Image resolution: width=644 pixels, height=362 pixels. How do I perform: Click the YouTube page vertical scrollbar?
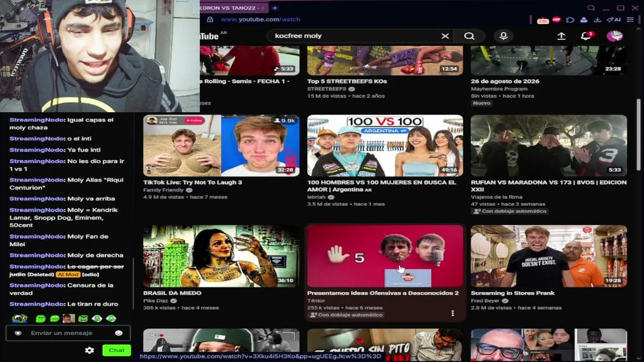click(x=639, y=136)
